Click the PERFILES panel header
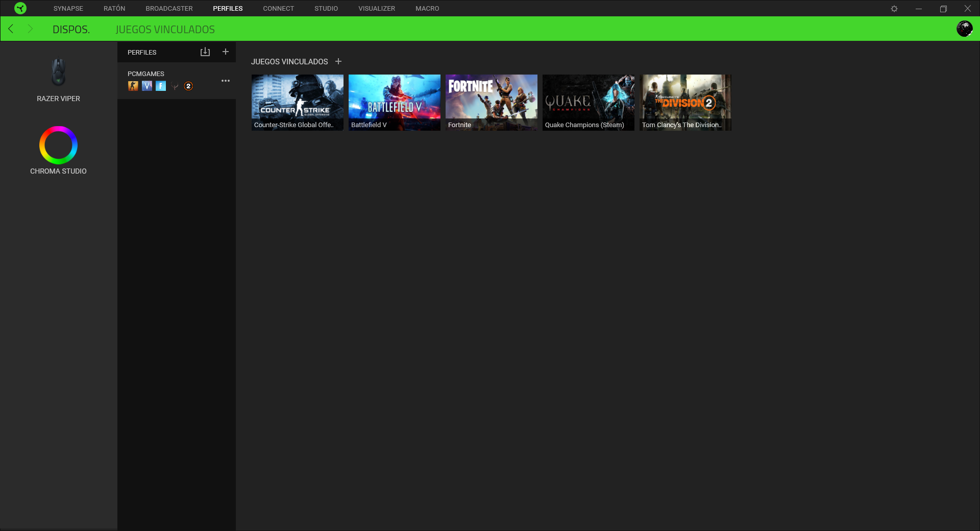 point(142,52)
